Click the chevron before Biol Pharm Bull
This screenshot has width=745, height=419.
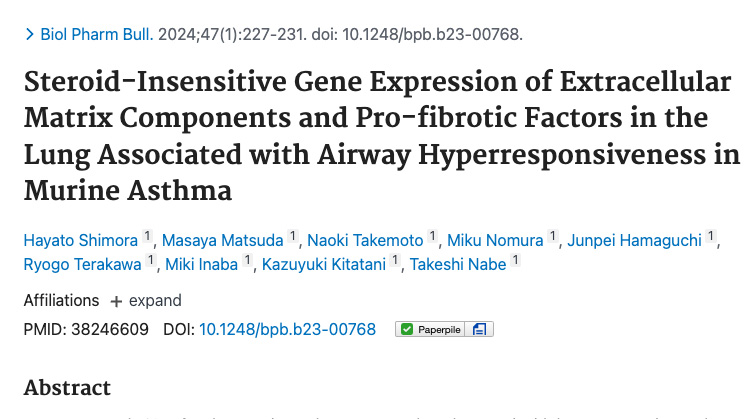29,34
